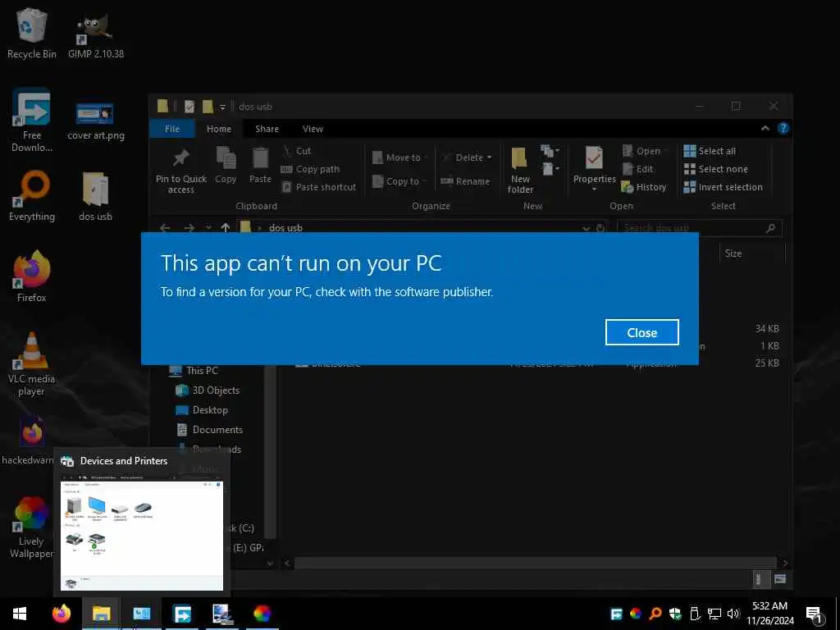The width and height of the screenshot is (840, 630).
Task: Click the Size column header
Action: pos(733,253)
